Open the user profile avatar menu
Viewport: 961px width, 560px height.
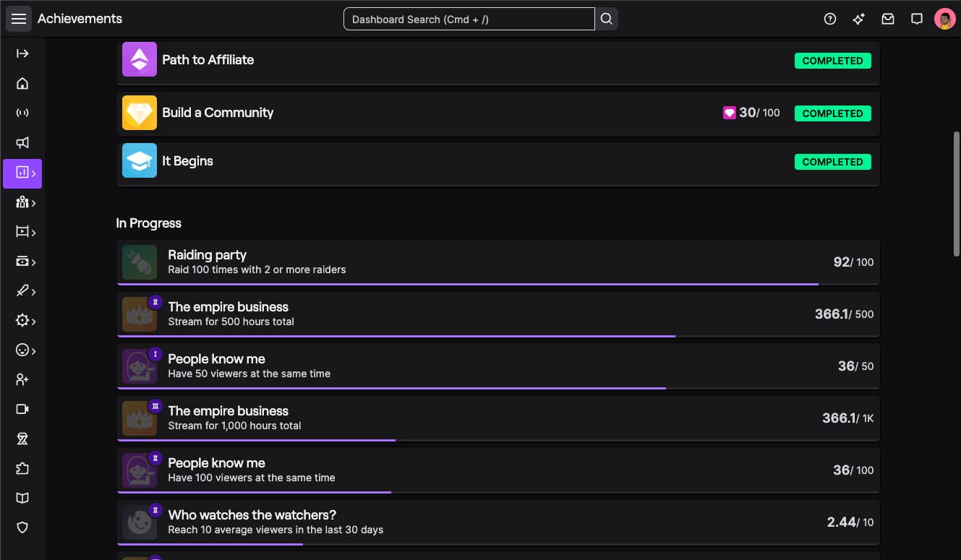coord(944,20)
